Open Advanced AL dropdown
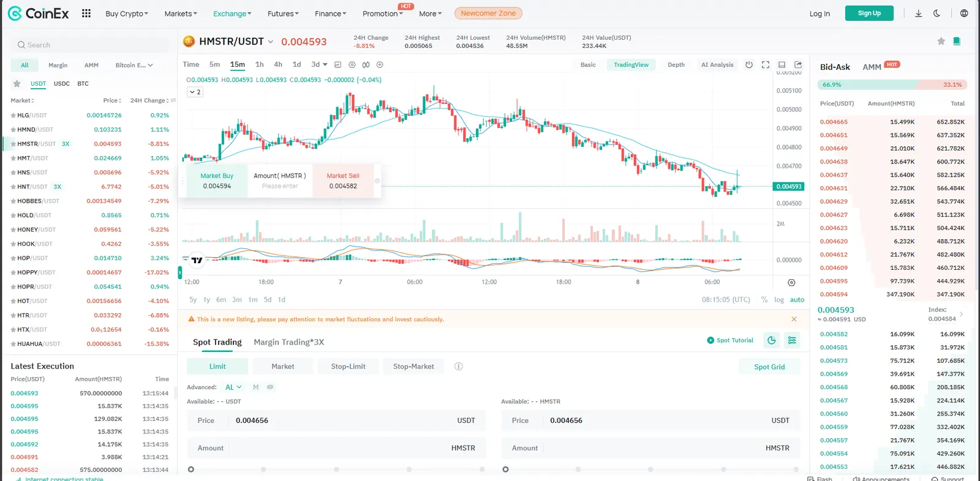 click(x=233, y=387)
